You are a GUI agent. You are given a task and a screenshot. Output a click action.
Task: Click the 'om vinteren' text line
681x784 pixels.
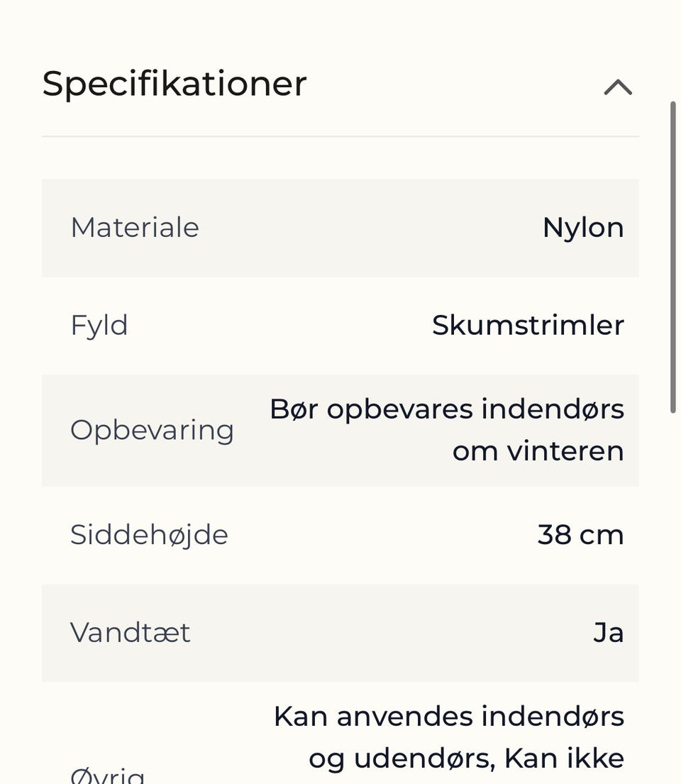point(538,451)
